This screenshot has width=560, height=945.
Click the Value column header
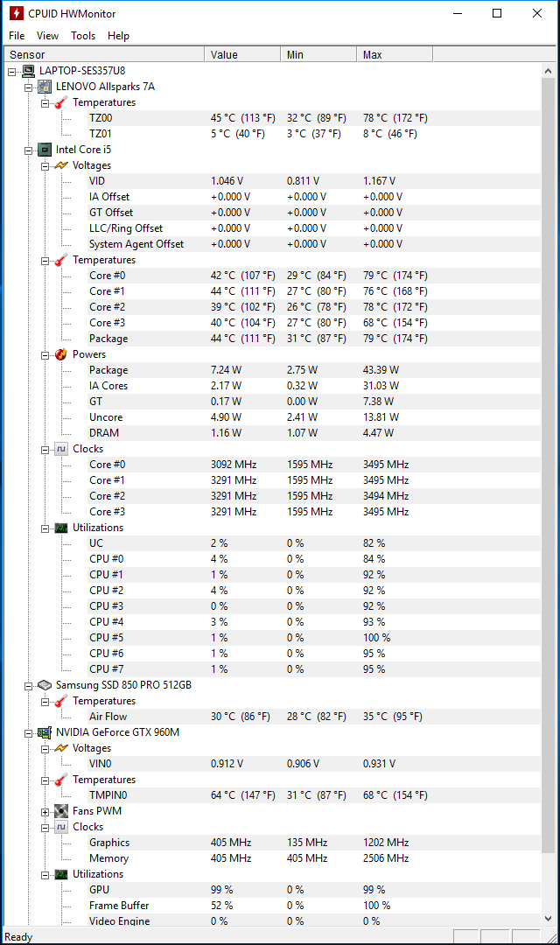click(x=242, y=55)
